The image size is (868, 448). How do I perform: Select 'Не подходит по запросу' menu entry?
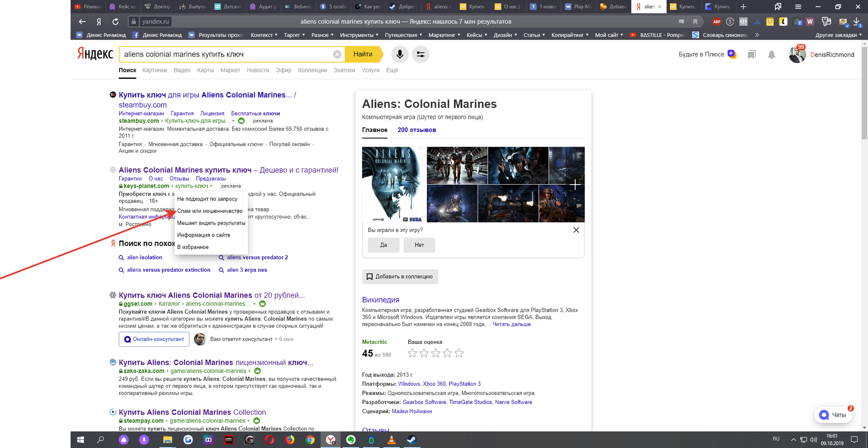211,199
